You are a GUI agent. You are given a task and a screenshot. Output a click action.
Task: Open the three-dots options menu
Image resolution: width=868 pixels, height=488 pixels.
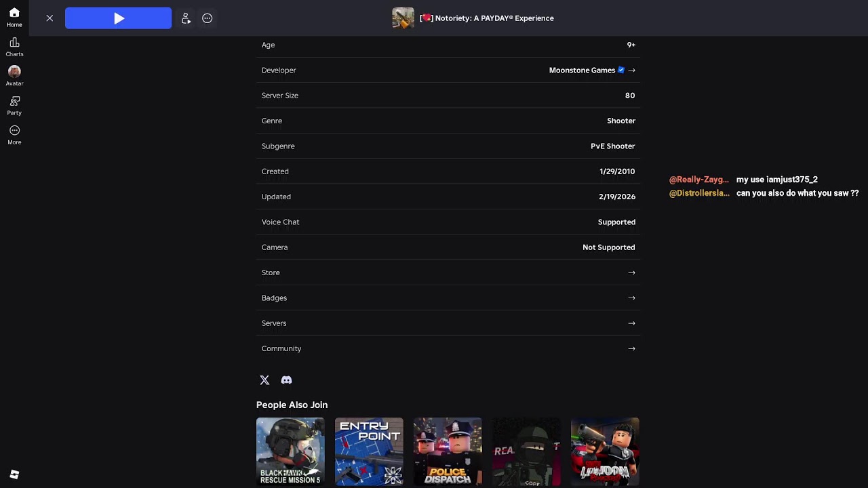click(x=208, y=18)
